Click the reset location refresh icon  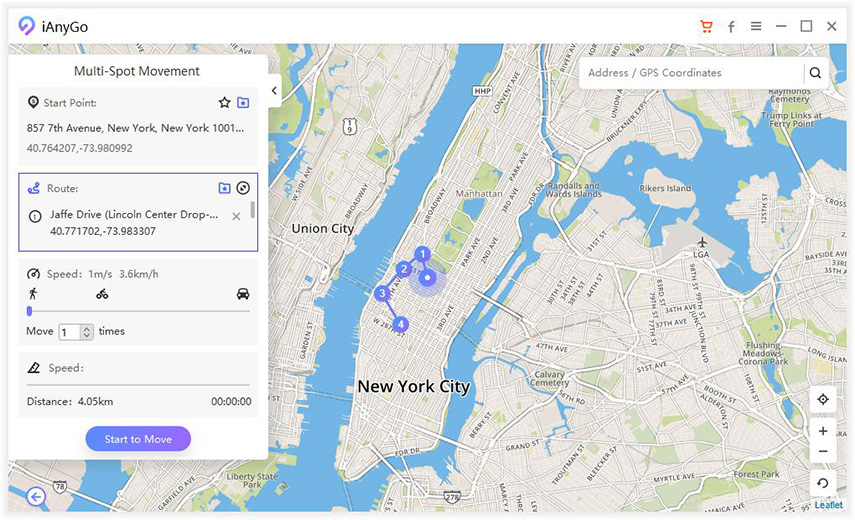click(x=823, y=483)
